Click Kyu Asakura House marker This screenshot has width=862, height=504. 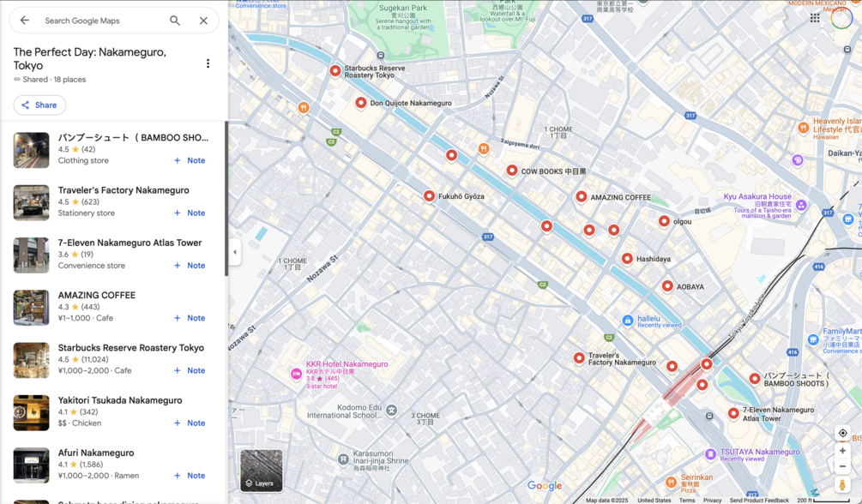pos(801,205)
